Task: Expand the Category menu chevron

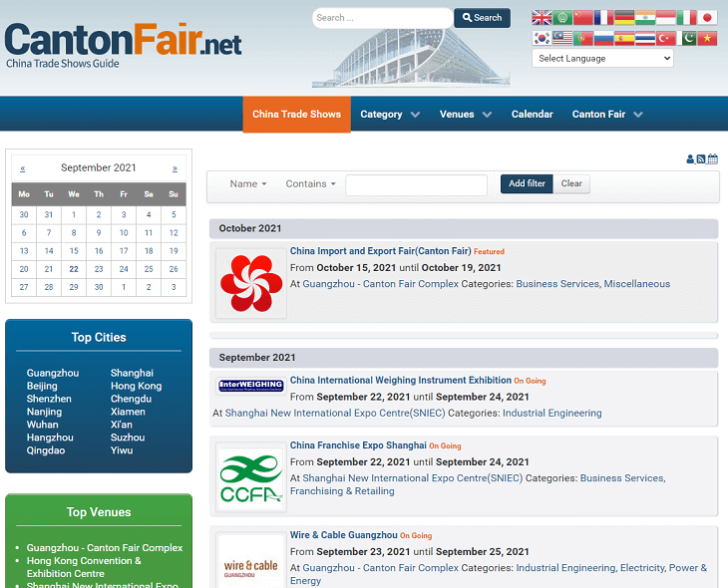Action: (x=415, y=115)
